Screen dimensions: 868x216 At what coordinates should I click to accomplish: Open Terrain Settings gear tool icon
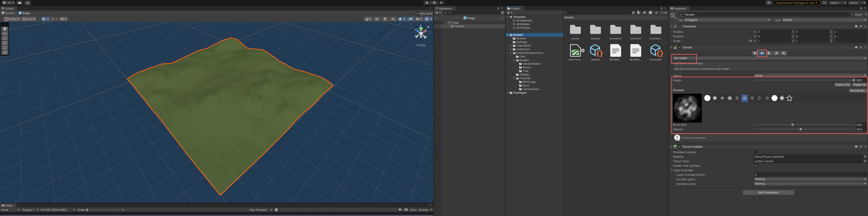pos(784,53)
